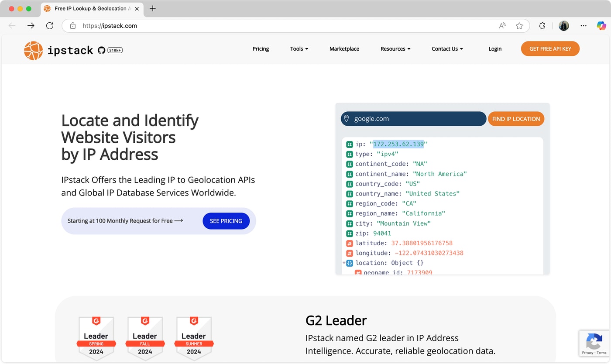The image size is (611, 364).
Task: Go back with the browser back arrow
Action: point(12,26)
